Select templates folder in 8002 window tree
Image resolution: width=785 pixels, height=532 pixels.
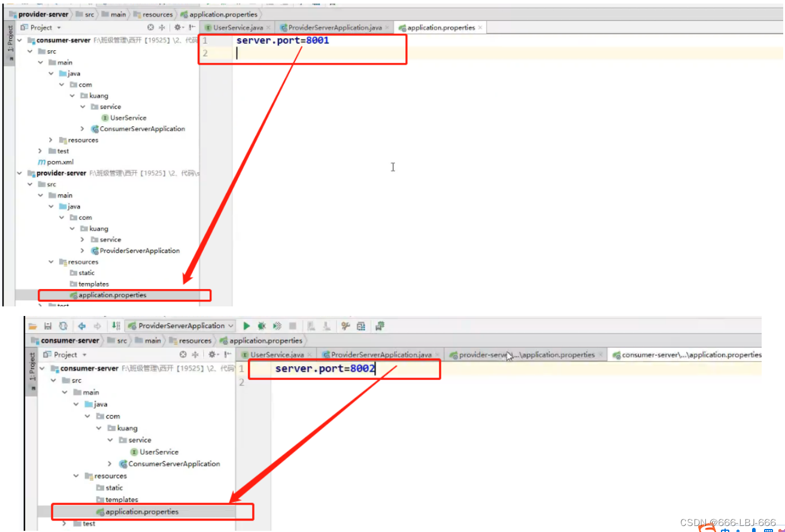tap(117, 500)
